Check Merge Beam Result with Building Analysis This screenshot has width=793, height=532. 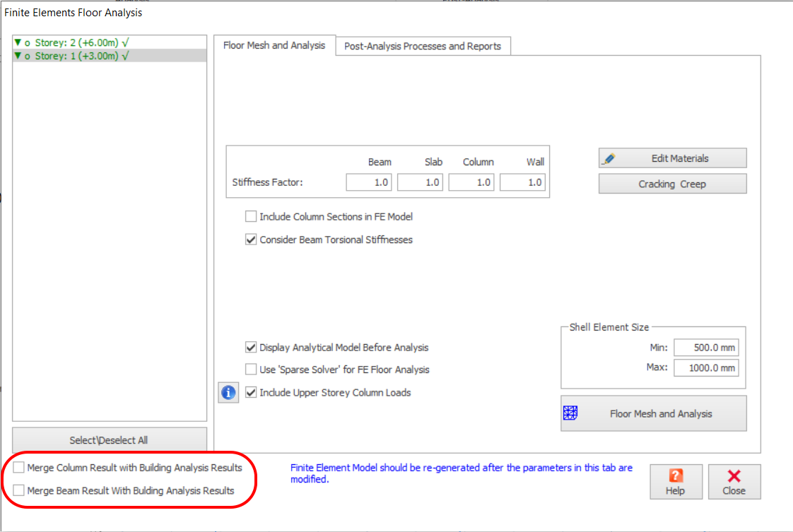(x=19, y=490)
